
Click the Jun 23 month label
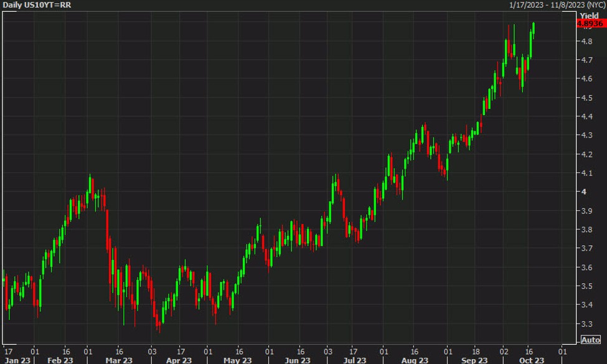(x=298, y=359)
